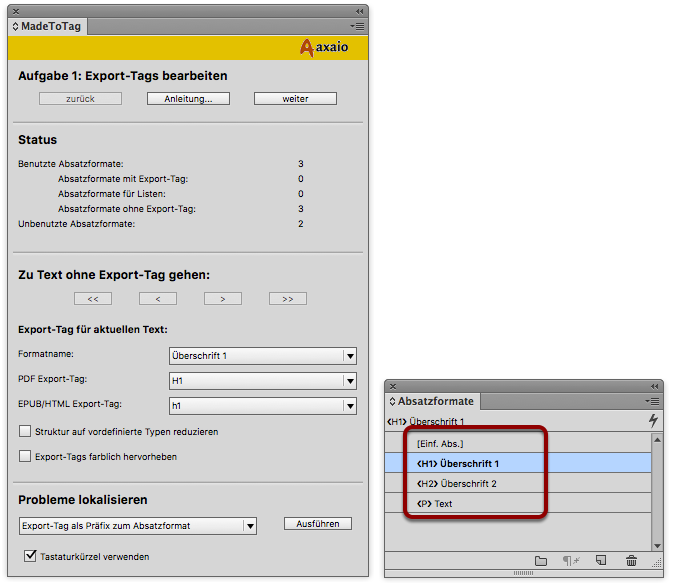
Task: Click the disabled zurück button
Action: (80, 99)
